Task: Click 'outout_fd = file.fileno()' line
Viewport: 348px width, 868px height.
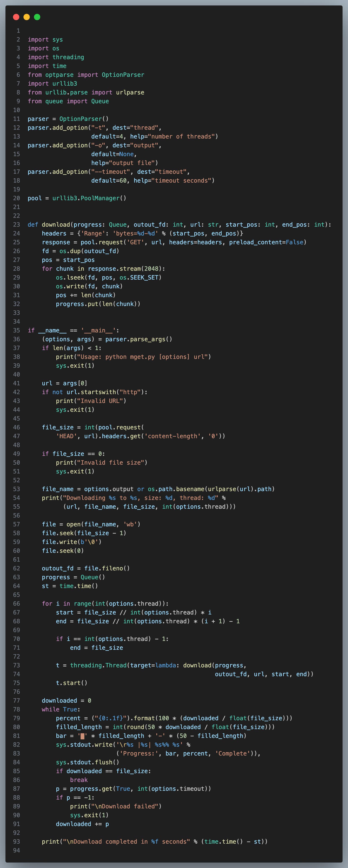Action: (86, 568)
